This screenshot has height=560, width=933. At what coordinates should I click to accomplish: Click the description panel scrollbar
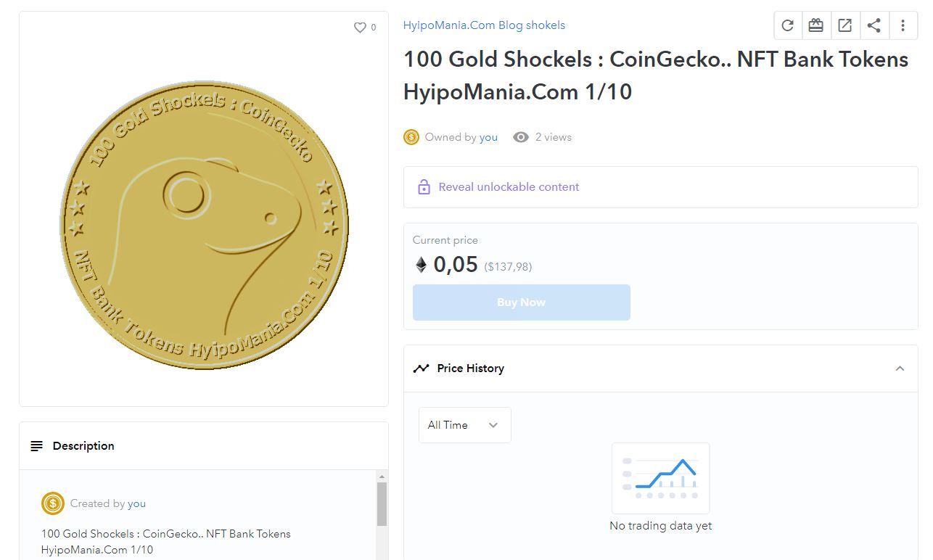click(382, 504)
